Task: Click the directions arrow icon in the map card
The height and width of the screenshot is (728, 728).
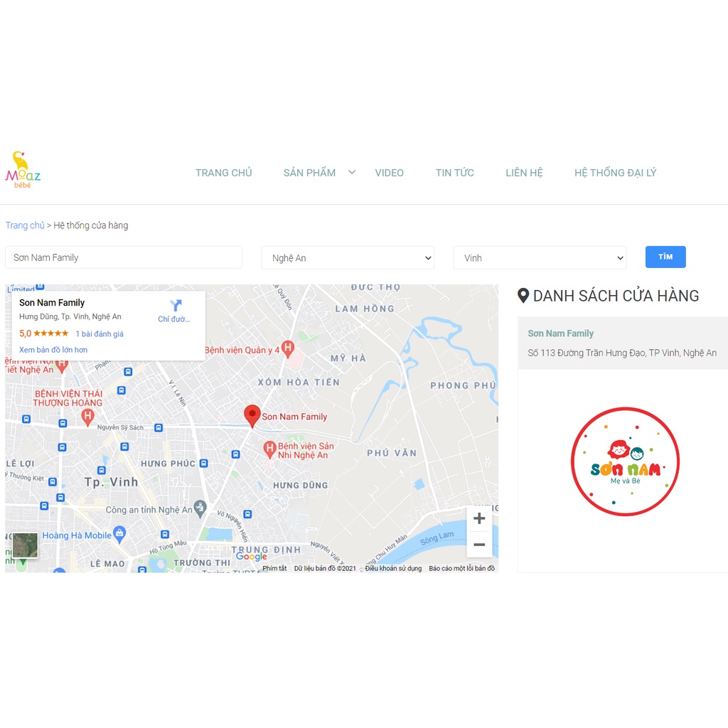Action: (175, 305)
